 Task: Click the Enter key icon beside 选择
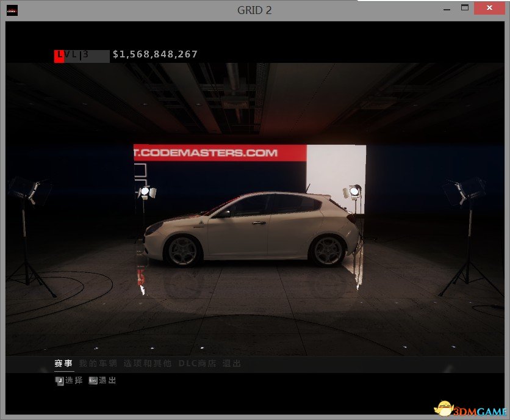click(59, 380)
